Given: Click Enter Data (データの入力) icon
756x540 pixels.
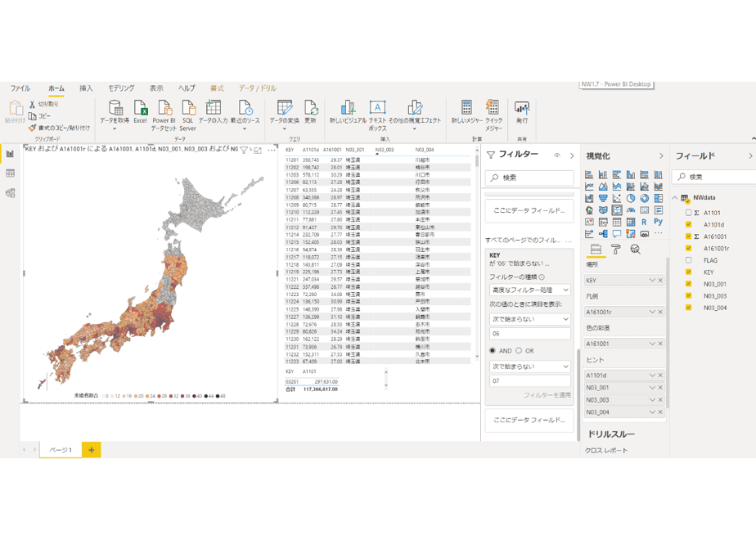Looking at the screenshot, I should pyautogui.click(x=213, y=108).
